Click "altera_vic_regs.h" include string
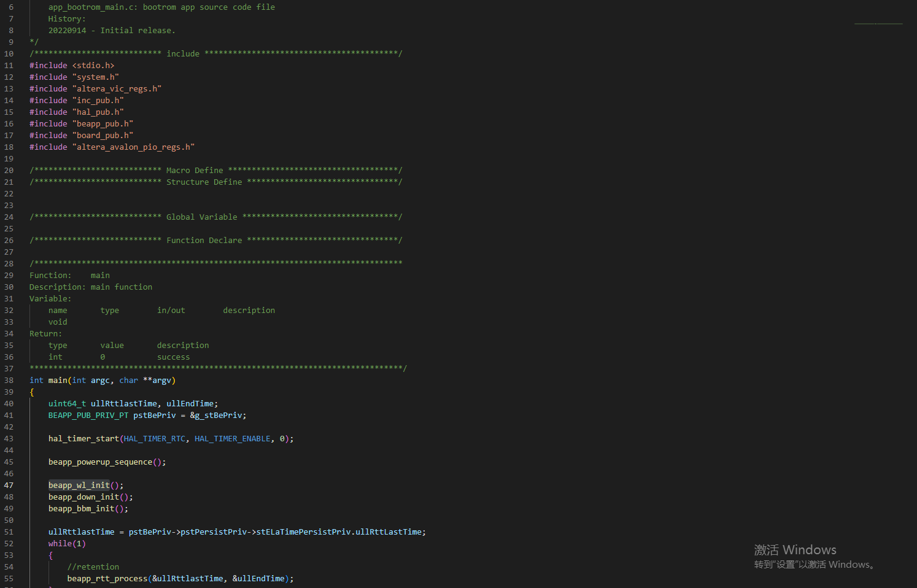Screen dimensions: 917x588 117,89
